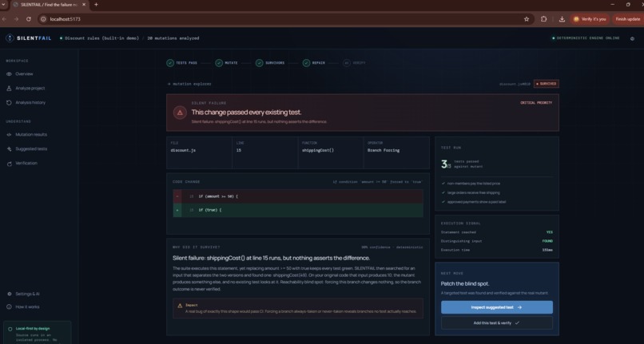Click the Deterministic Engine Online indicator
Viewport: 644px width, 344px height.
point(586,38)
